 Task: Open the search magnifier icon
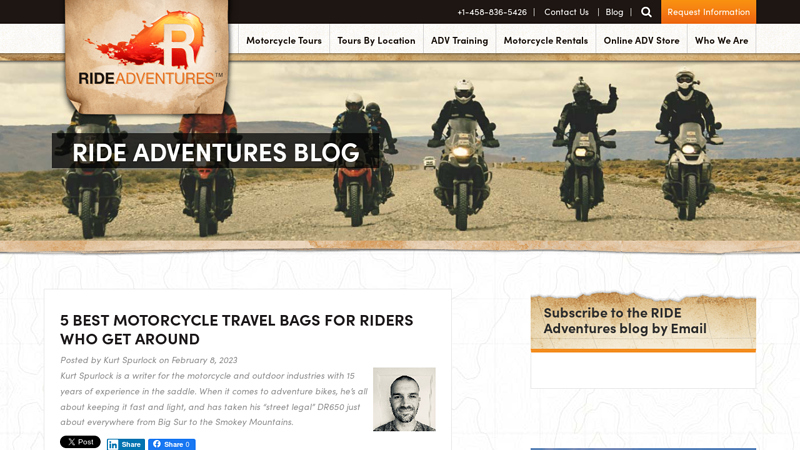(x=646, y=12)
